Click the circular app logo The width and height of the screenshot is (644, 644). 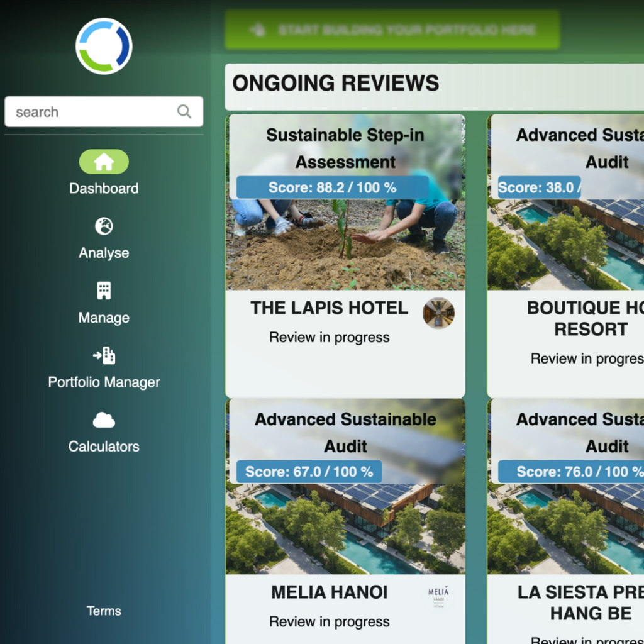pos(104,46)
